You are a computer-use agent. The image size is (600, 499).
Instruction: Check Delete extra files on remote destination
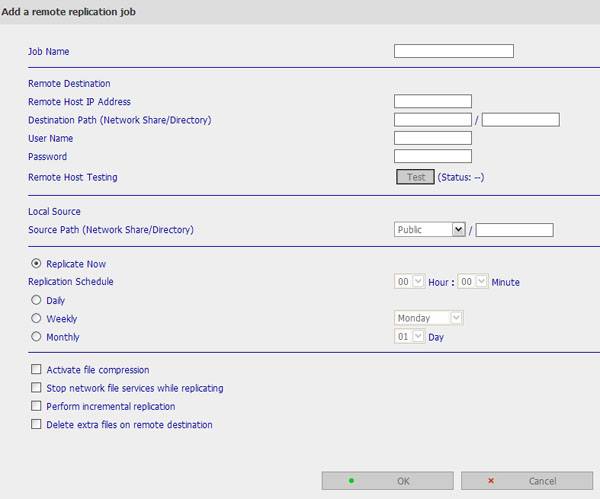(x=36, y=424)
